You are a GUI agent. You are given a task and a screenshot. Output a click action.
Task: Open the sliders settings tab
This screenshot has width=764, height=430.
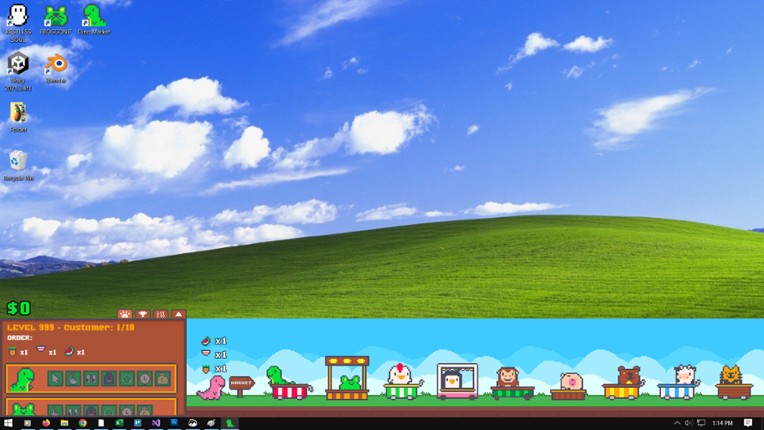click(161, 314)
